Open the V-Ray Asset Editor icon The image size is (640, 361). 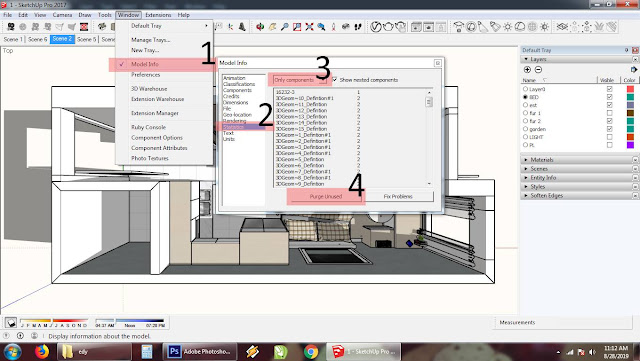point(376,27)
